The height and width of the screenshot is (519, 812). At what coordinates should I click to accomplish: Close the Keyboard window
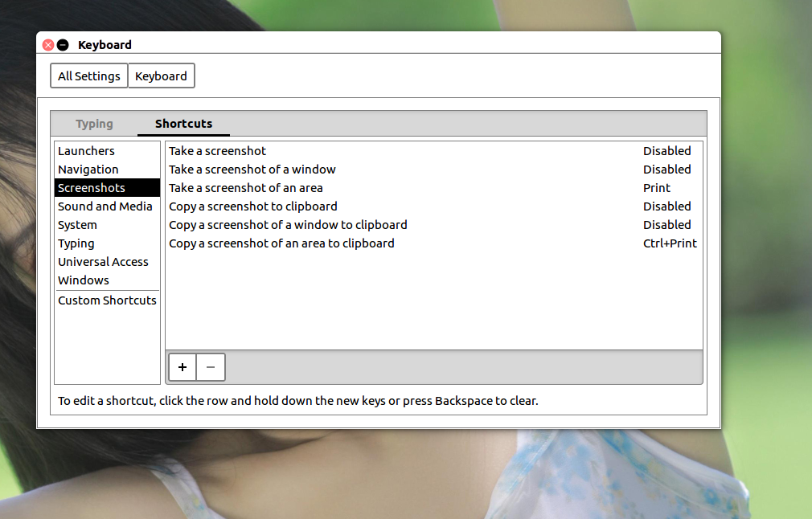(x=48, y=45)
